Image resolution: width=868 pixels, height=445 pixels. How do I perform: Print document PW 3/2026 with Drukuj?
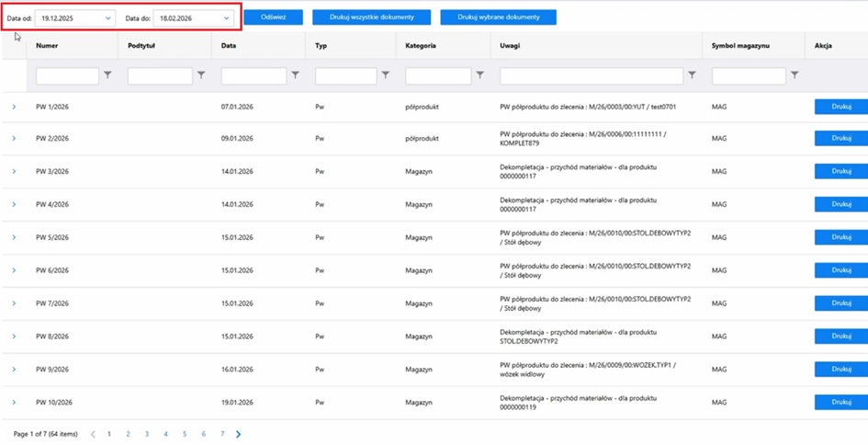tap(840, 171)
